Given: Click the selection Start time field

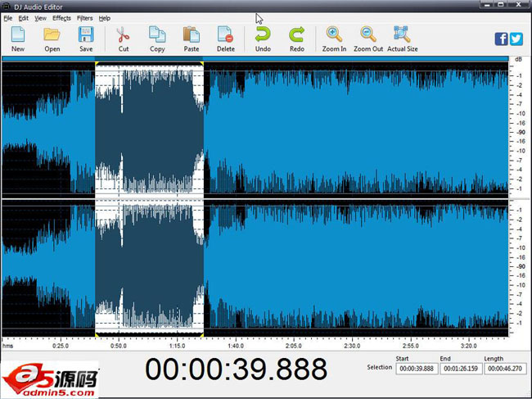Looking at the screenshot, I should [x=417, y=369].
